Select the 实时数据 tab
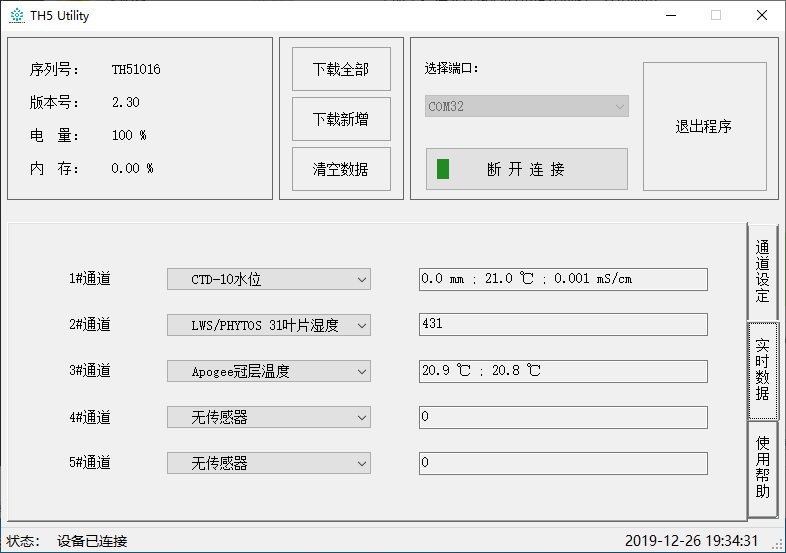The image size is (786, 553). tap(762, 370)
